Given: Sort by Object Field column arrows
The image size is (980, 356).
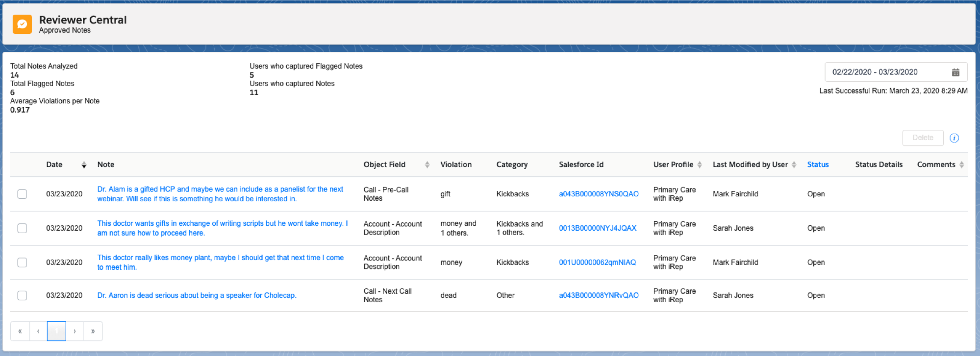Looking at the screenshot, I should click(427, 165).
